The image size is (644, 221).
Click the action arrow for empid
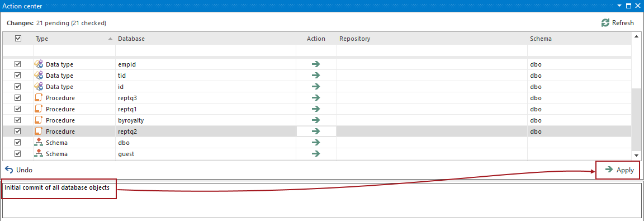click(316, 64)
